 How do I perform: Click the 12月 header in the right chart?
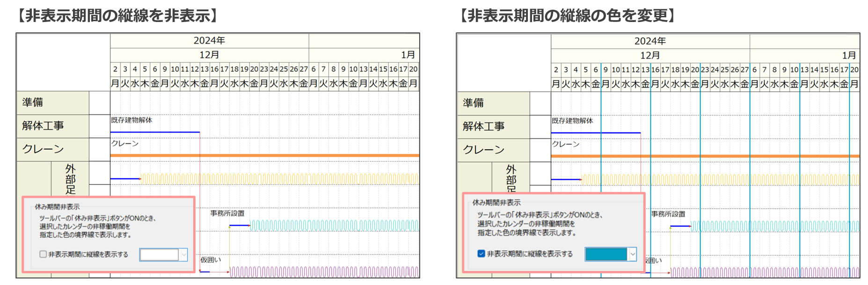(650, 55)
